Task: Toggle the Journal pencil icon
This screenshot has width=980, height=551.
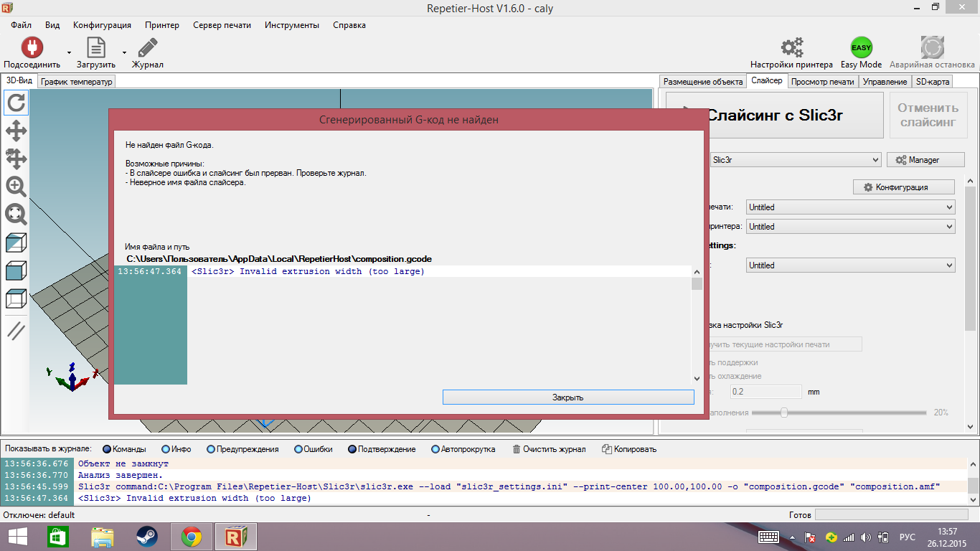Action: click(x=147, y=47)
